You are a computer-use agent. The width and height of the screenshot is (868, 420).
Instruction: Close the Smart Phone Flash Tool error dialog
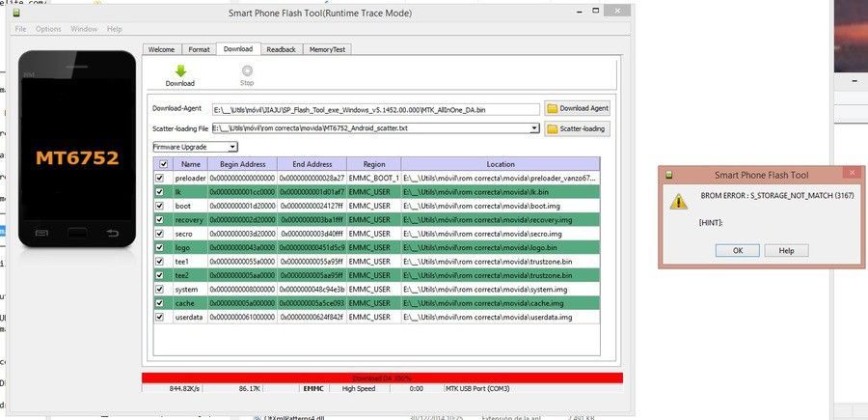tap(852, 174)
